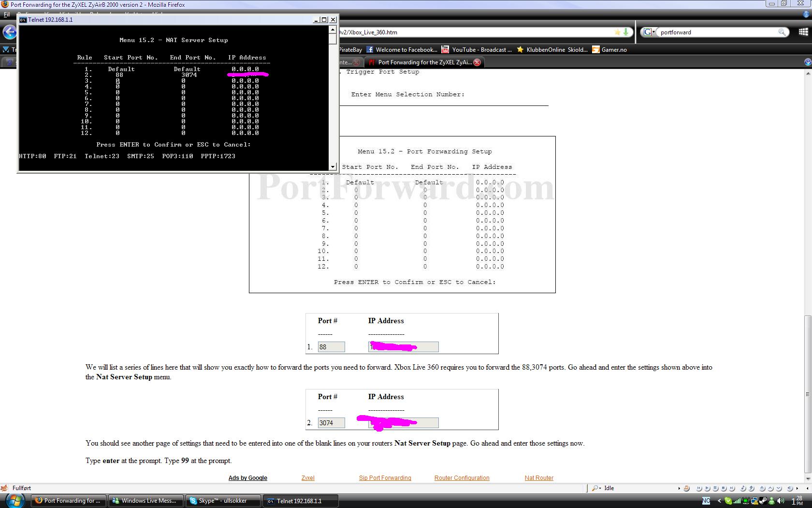
Task: Open the Gamer.no bookmark
Action: coord(609,49)
